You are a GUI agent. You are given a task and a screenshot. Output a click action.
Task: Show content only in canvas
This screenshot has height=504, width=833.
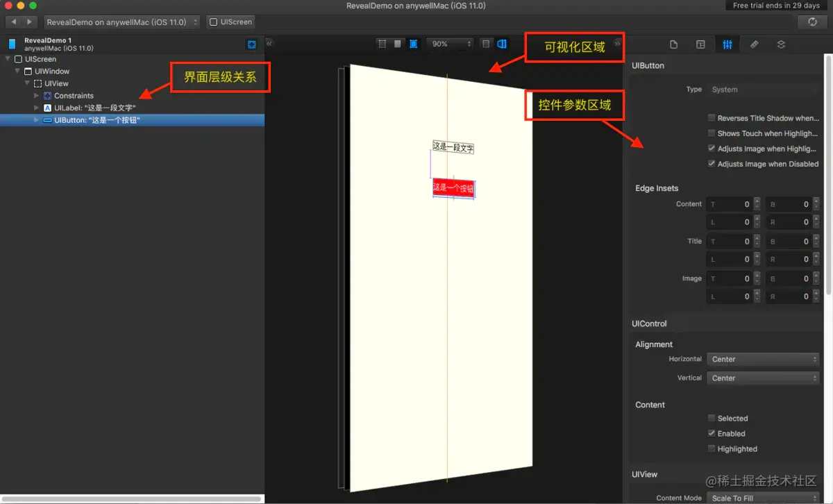pos(398,44)
